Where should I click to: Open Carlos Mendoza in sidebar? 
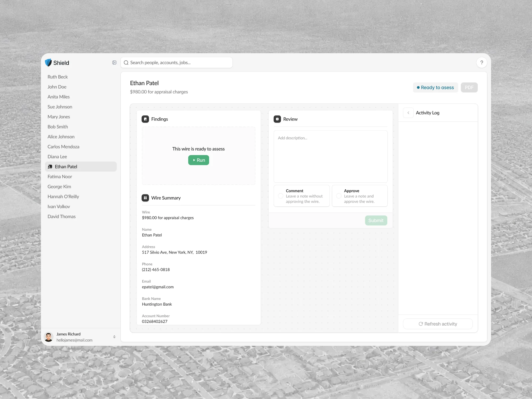coord(63,147)
